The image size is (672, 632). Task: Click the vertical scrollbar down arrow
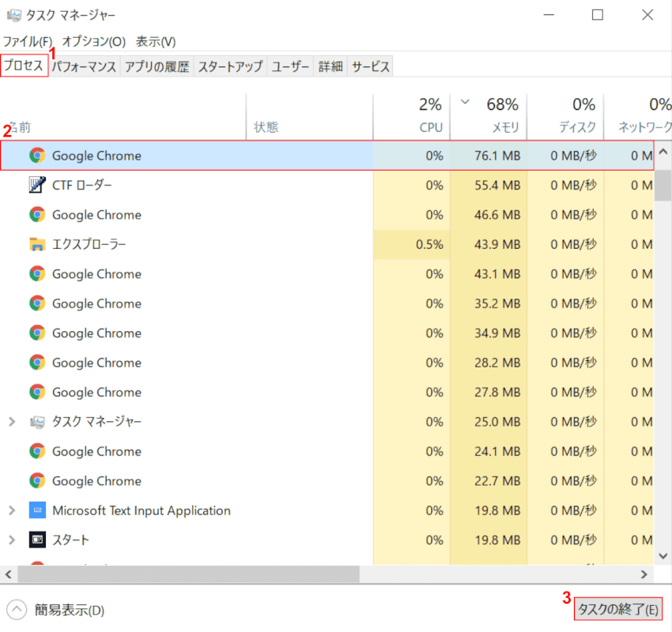click(663, 556)
